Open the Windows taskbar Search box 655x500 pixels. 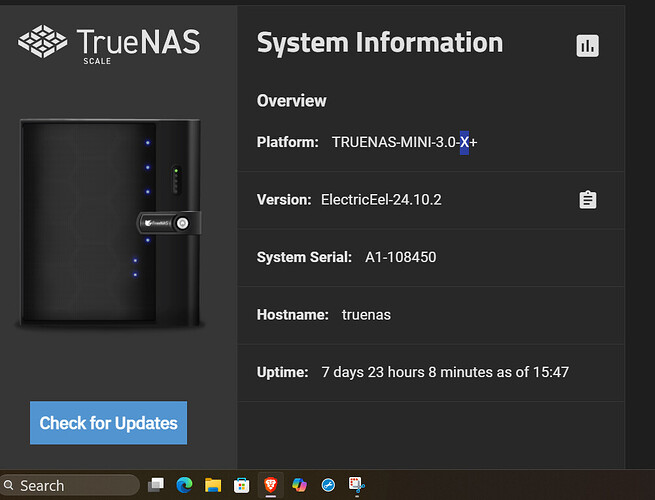tap(69, 485)
